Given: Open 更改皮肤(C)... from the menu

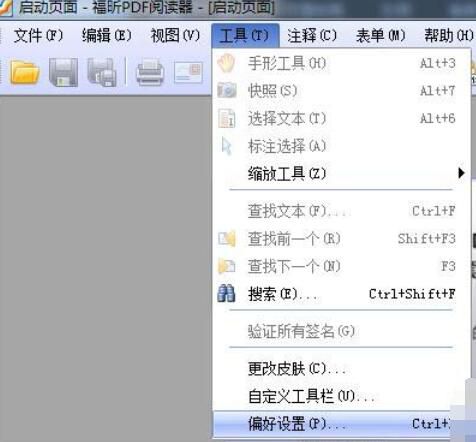Looking at the screenshot, I should point(341,369).
